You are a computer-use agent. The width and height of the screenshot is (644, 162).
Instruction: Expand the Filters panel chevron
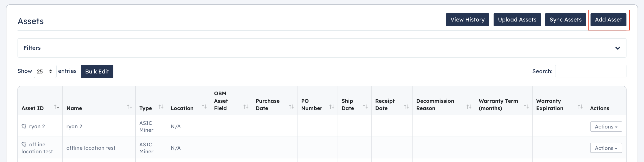tap(618, 48)
